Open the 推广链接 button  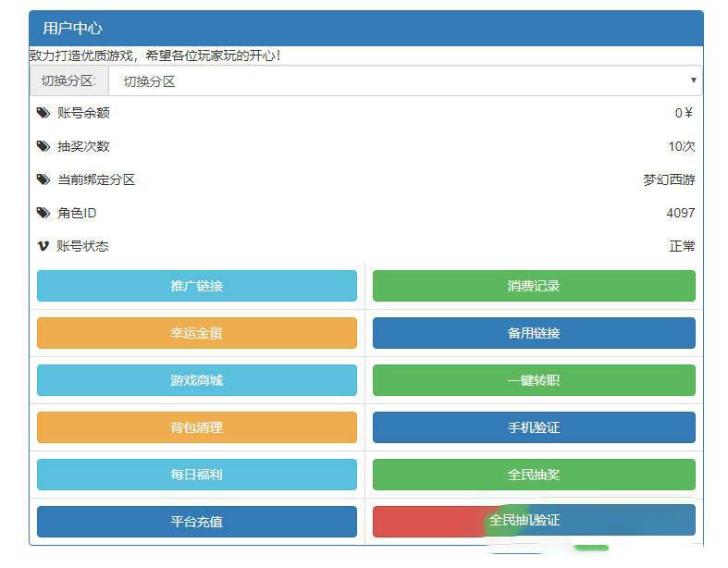[197, 286]
